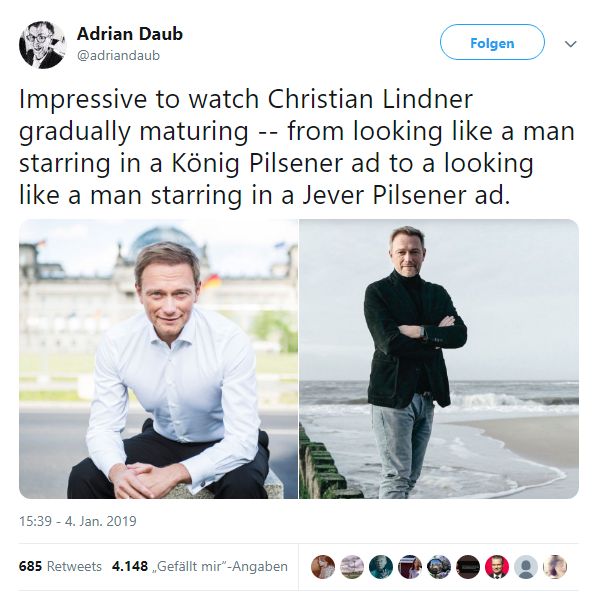The width and height of the screenshot is (603, 594).
Task: Expand the tweet options chevron menu
Action: [571, 43]
